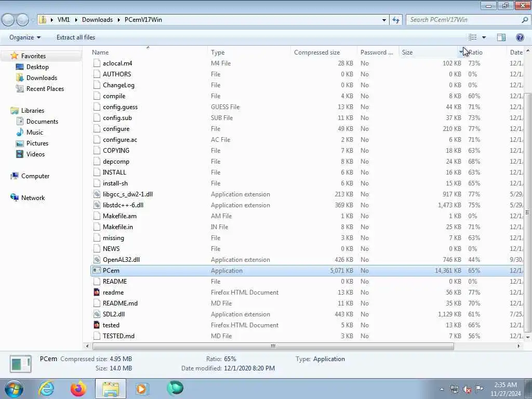Select the COPYING file
The image size is (532, 399).
116,150
